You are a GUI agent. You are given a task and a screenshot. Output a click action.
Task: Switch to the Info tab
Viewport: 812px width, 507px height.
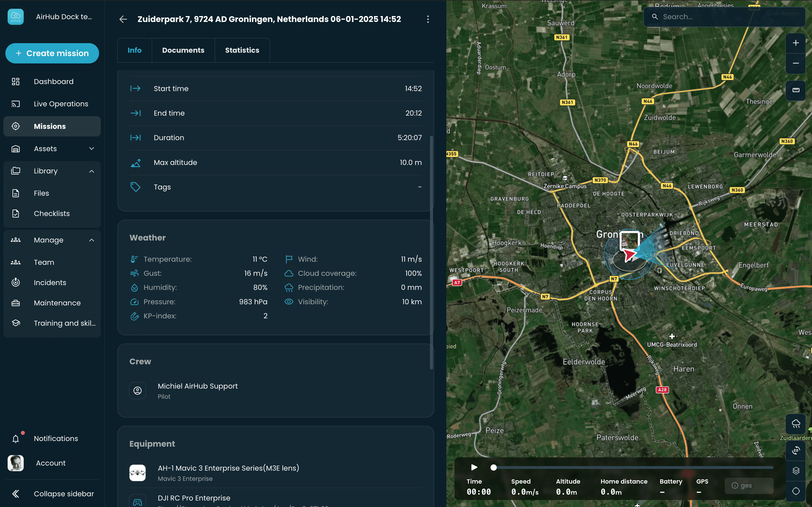(x=135, y=50)
